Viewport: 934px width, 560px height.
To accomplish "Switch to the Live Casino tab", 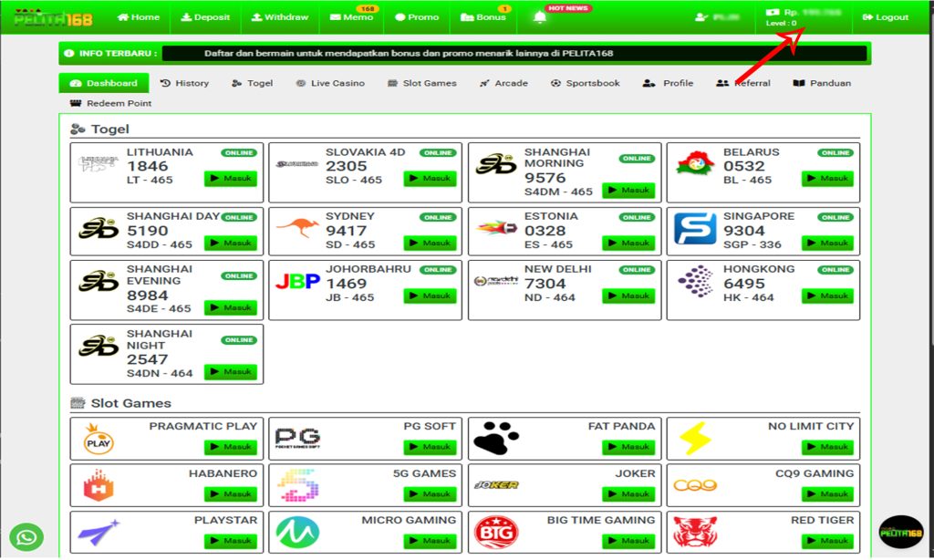I will click(x=330, y=83).
